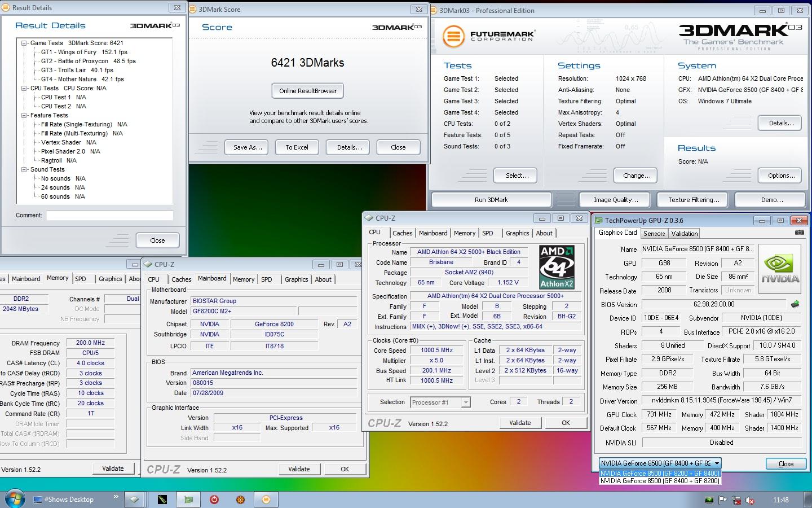Image resolution: width=812 pixels, height=508 pixels.
Task: Collapse the CPU Tests tree node
Action: click(x=24, y=88)
